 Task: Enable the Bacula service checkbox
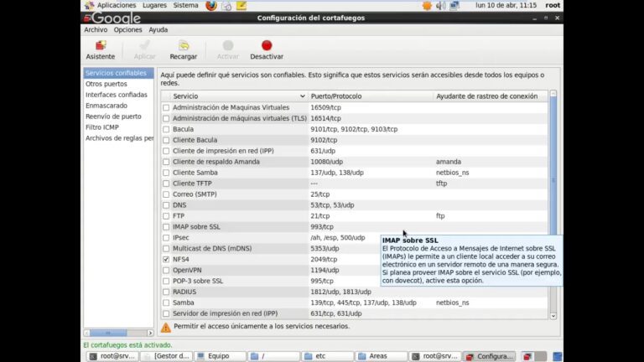coord(166,129)
